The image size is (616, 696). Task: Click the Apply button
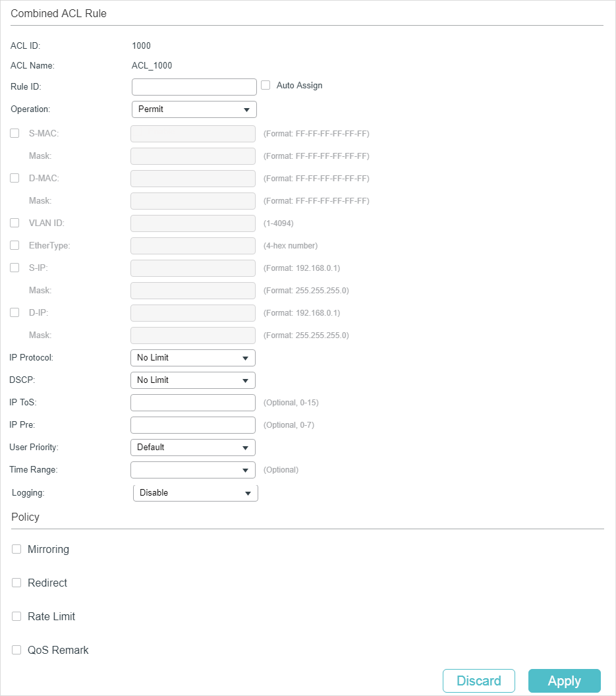click(564, 681)
